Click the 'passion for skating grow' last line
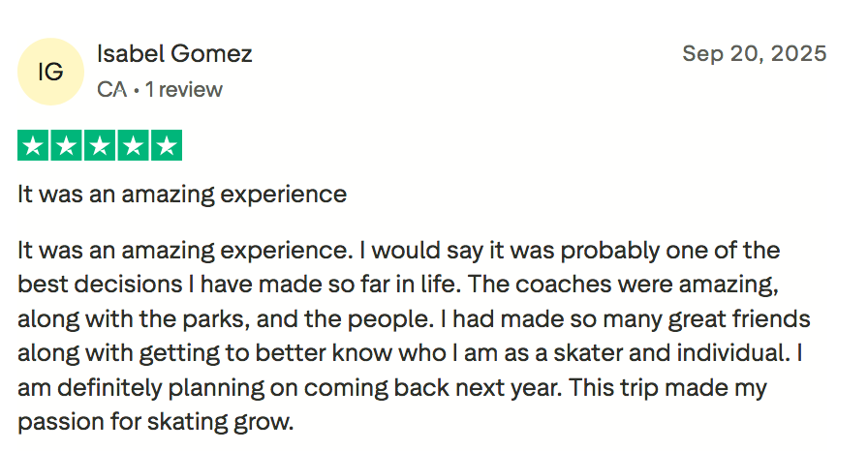This screenshot has width=868, height=451. tap(155, 421)
